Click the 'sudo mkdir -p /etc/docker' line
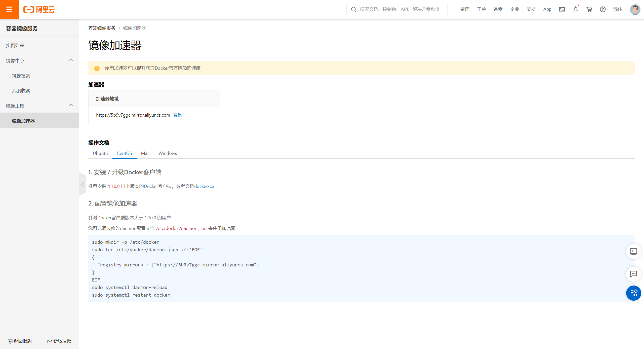Image resolution: width=644 pixels, height=349 pixels. click(x=126, y=242)
